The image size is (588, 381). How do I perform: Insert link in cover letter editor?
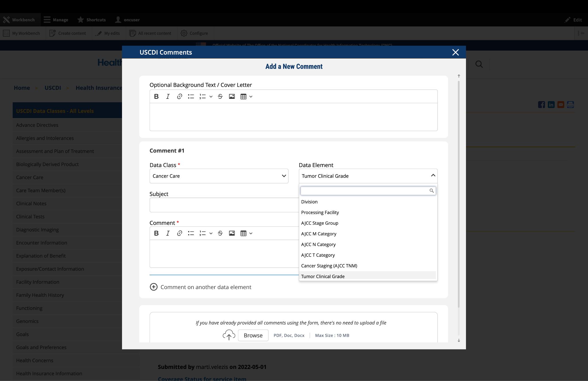pyautogui.click(x=179, y=97)
